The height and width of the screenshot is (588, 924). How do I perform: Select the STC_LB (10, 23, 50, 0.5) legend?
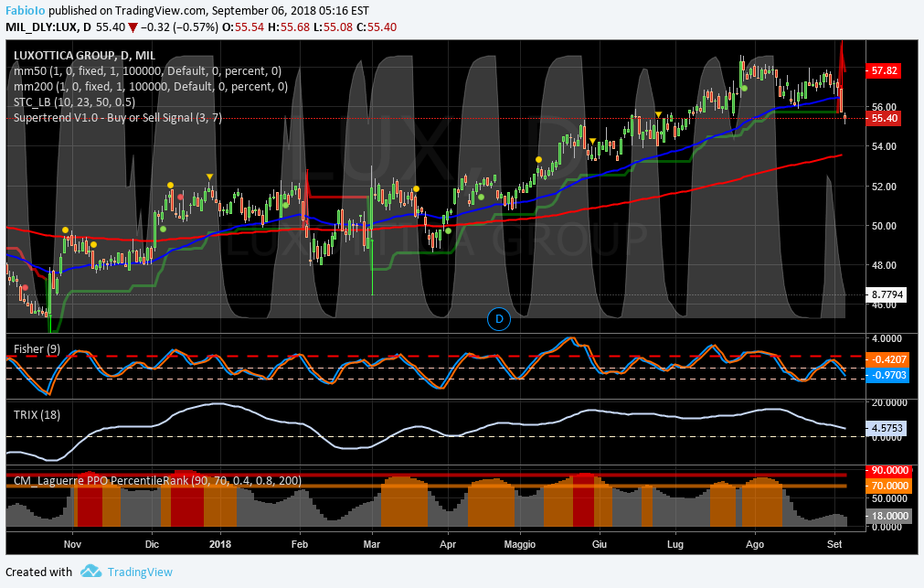[74, 102]
